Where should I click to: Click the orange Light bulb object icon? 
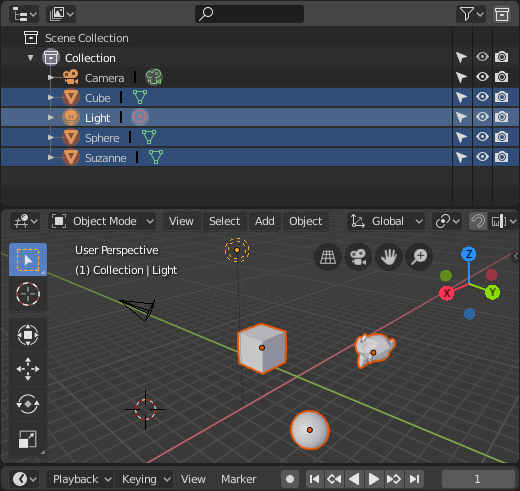click(x=71, y=117)
